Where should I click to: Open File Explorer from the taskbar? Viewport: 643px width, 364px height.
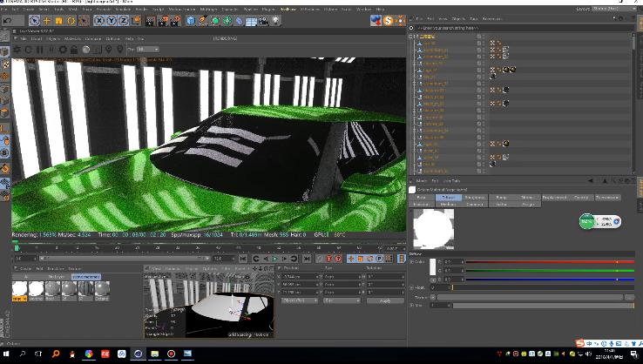pos(154,354)
